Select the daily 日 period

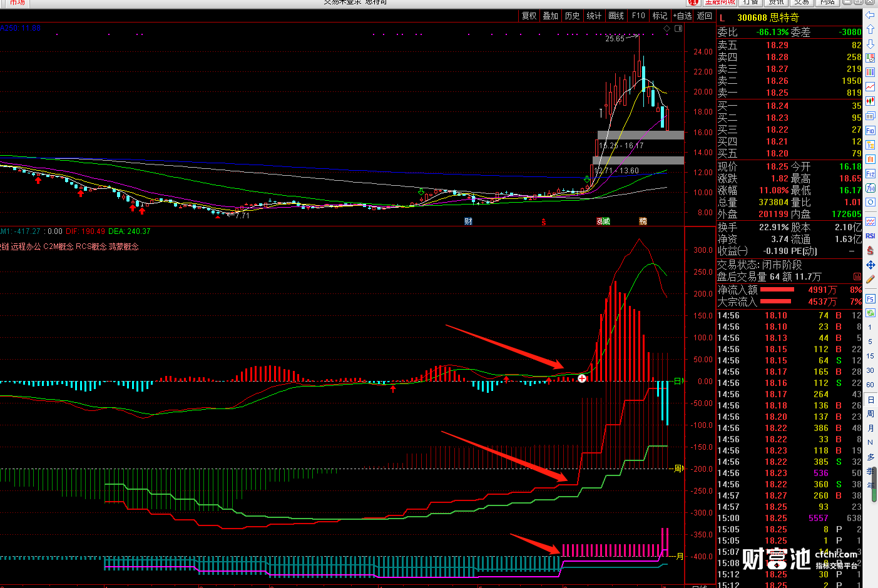(x=870, y=400)
